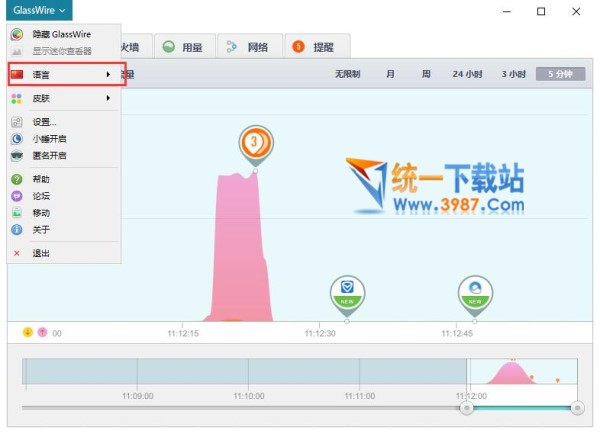The height and width of the screenshot is (434, 600).
Task: Select the 24 小时 time range
Action: 467,74
